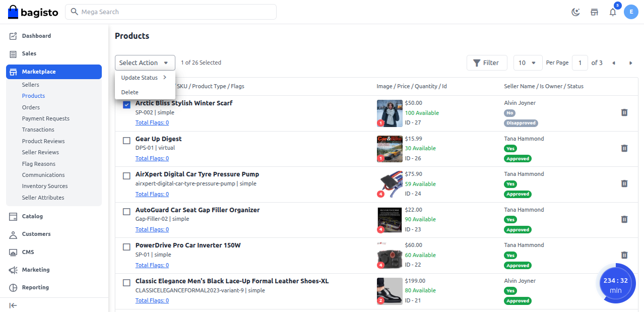Open notifications bell icon

[613, 13]
